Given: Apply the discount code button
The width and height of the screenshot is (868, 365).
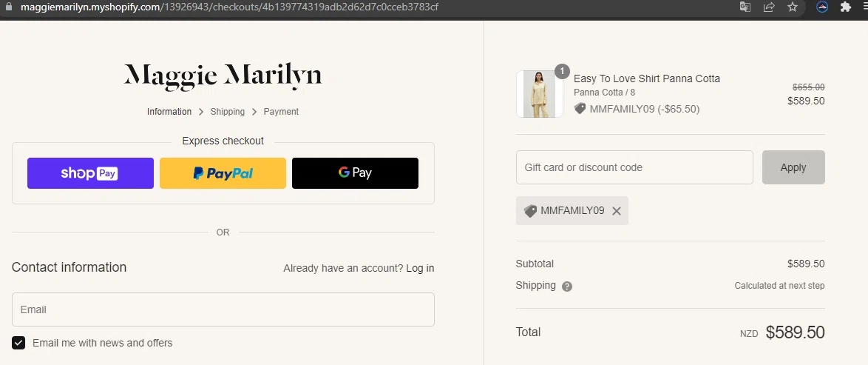Looking at the screenshot, I should [x=793, y=167].
